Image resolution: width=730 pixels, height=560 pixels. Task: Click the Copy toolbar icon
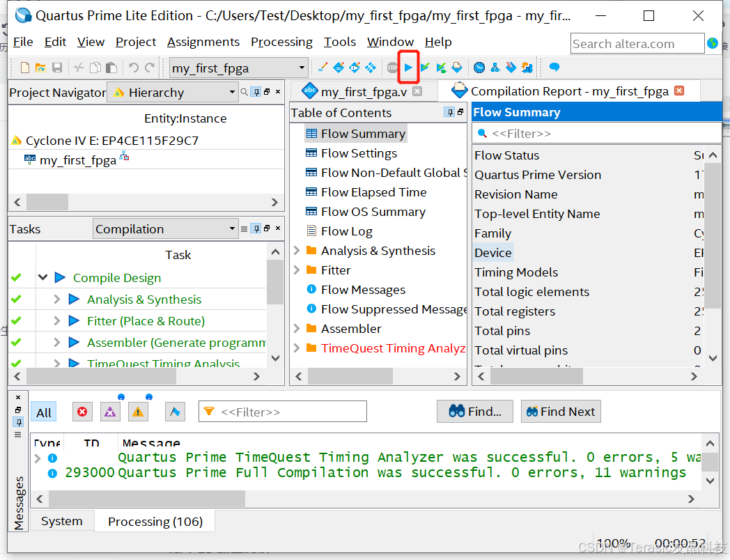coord(95,68)
